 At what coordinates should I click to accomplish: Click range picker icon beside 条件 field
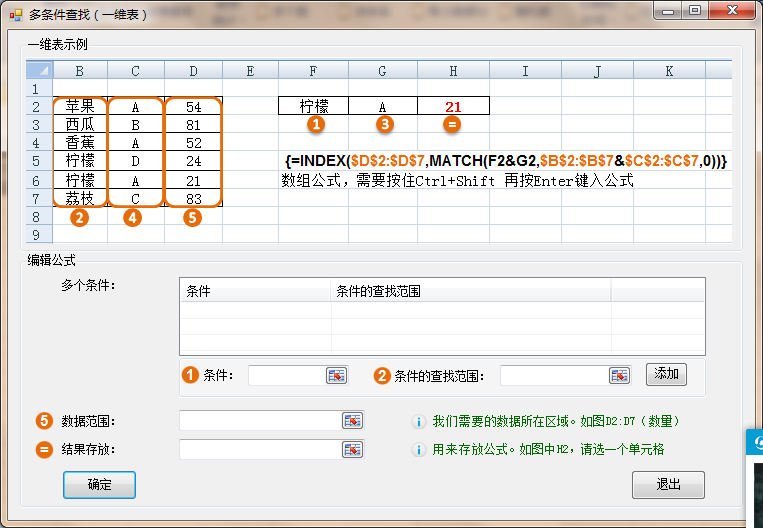click(x=336, y=375)
